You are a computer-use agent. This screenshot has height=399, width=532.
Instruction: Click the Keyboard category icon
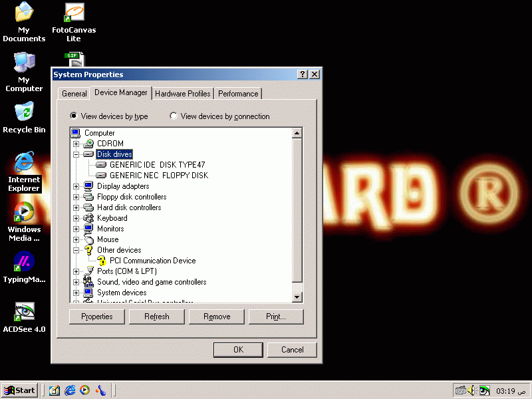pyautogui.click(x=88, y=218)
